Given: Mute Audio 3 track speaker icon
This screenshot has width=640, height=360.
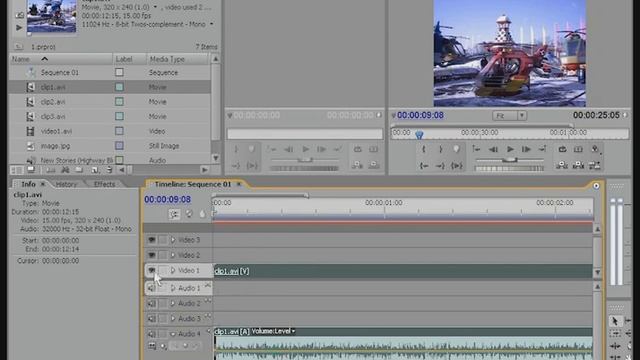Looking at the screenshot, I should tap(151, 318).
